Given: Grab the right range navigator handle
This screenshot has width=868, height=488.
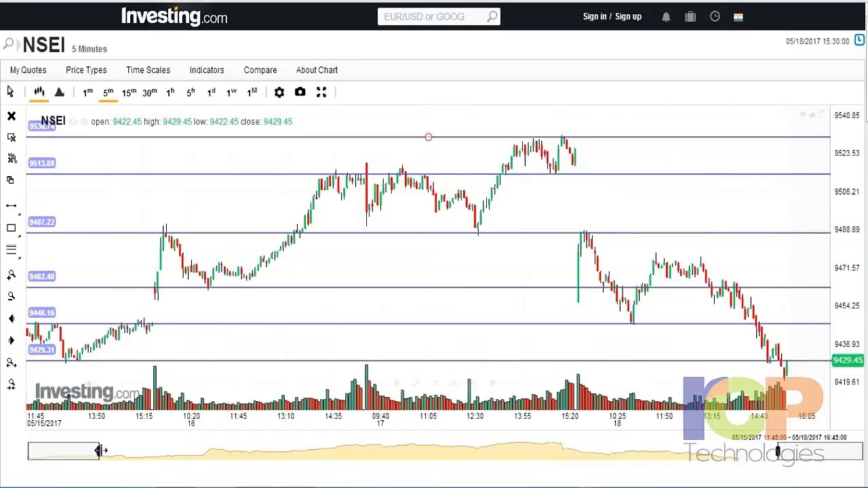Looking at the screenshot, I should (x=778, y=451).
